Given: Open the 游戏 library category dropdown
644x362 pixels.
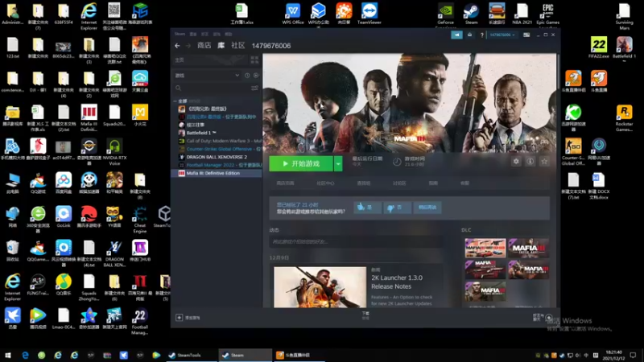Looking at the screenshot, I should (x=208, y=76).
